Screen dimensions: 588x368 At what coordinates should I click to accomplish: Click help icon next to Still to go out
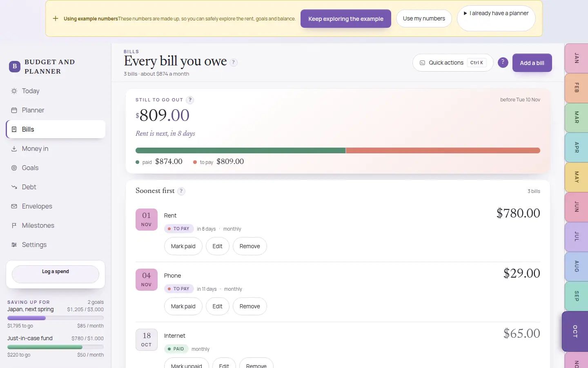point(190,100)
